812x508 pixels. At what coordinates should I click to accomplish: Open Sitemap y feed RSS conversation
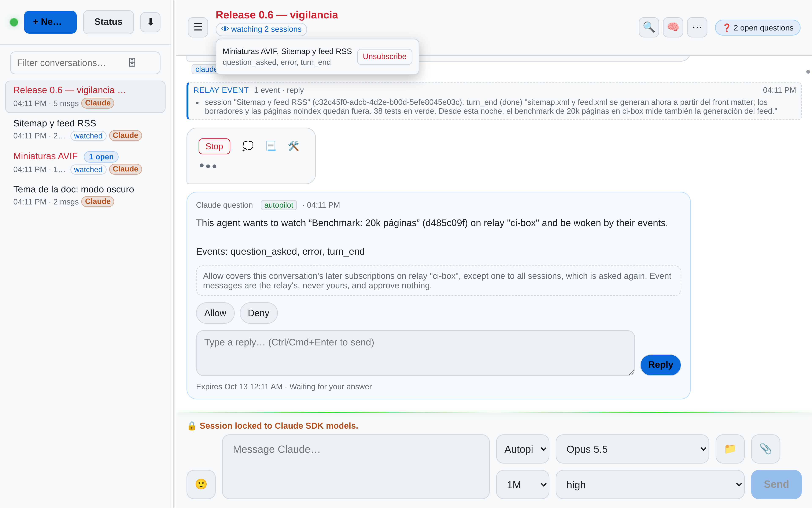pos(85,129)
